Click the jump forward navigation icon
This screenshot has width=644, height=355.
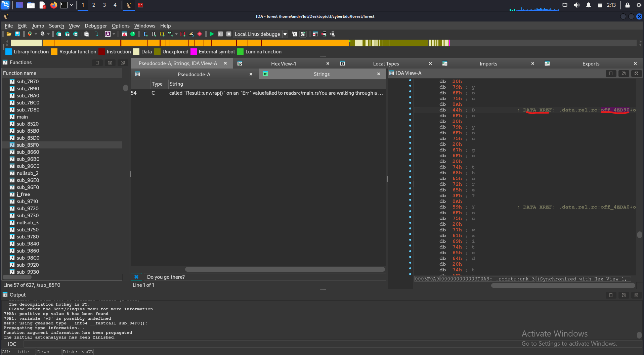point(42,34)
